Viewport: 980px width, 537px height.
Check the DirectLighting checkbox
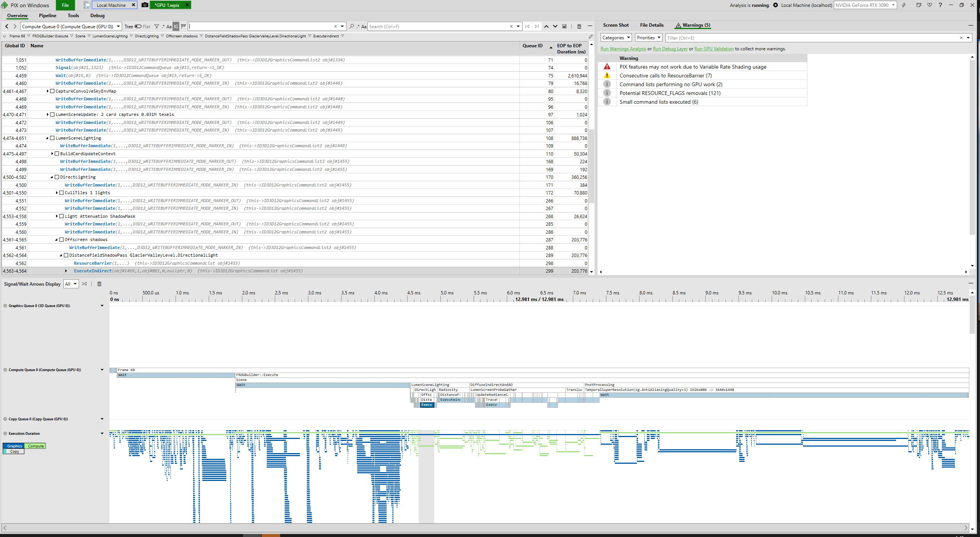(x=57, y=177)
